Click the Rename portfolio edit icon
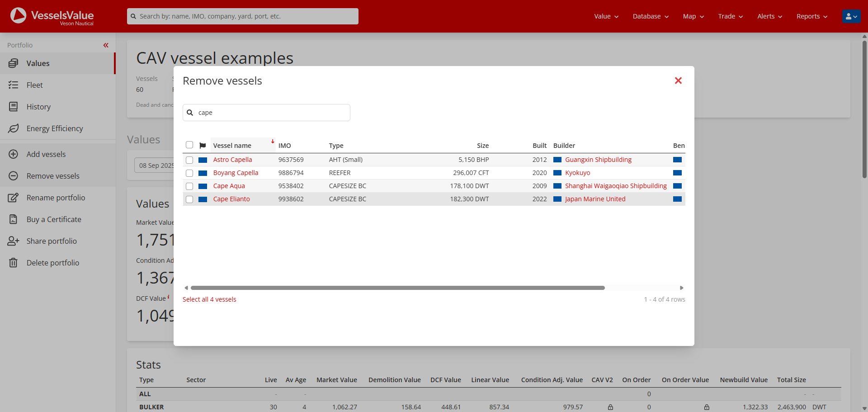The height and width of the screenshot is (412, 868). click(x=14, y=198)
